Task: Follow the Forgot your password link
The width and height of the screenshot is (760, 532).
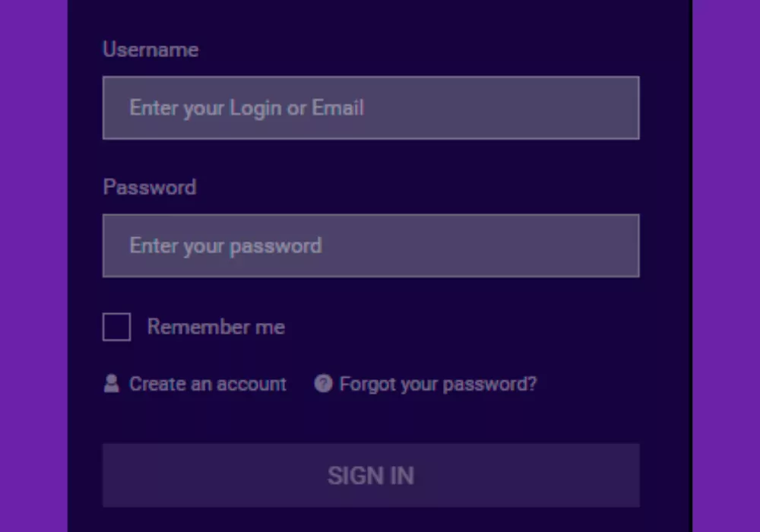Action: click(437, 384)
